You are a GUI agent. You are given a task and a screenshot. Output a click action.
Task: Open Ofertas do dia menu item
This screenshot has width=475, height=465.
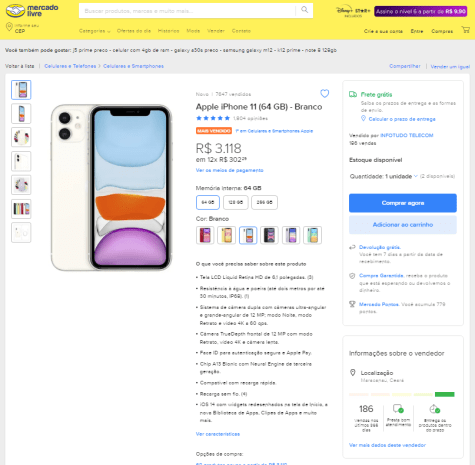[134, 31]
